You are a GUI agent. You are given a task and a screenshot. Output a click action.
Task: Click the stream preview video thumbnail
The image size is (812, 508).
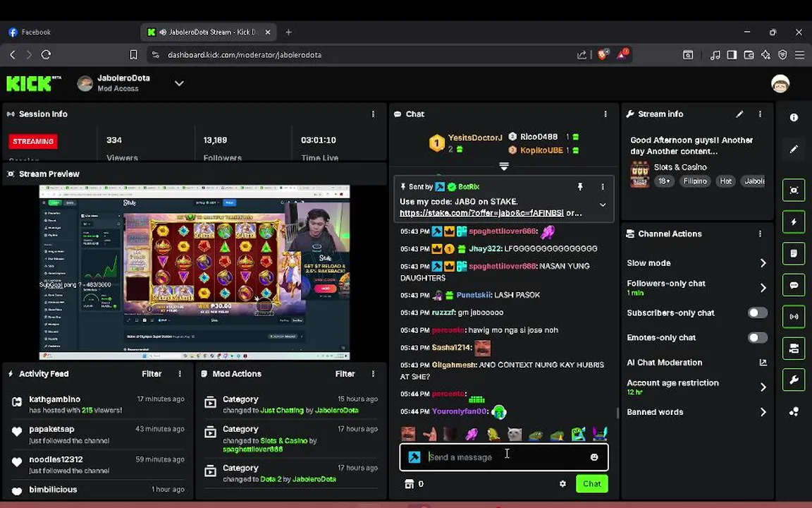[195, 272]
